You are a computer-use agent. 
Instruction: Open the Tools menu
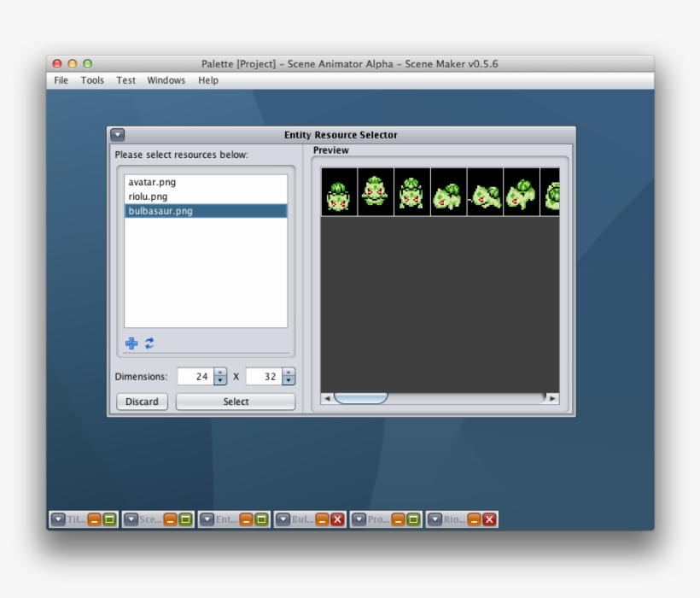(92, 80)
